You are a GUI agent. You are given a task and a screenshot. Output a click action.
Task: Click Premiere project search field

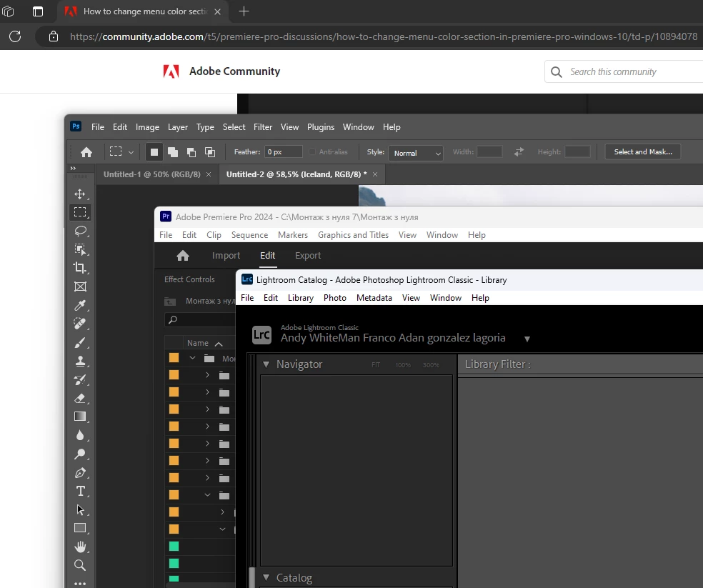[200, 320]
